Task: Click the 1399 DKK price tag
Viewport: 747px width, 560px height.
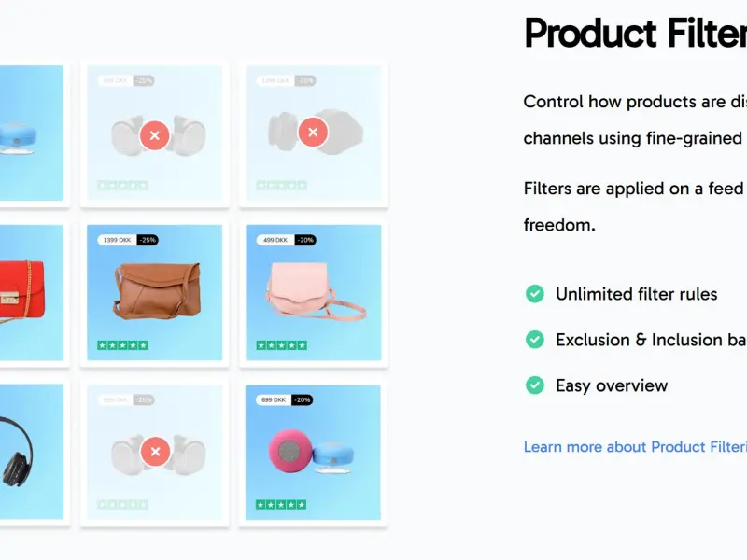Action: 118,240
